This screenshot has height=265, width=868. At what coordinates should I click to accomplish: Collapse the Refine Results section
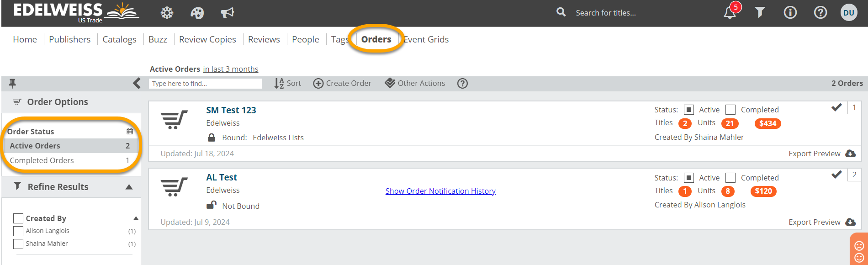[129, 187]
